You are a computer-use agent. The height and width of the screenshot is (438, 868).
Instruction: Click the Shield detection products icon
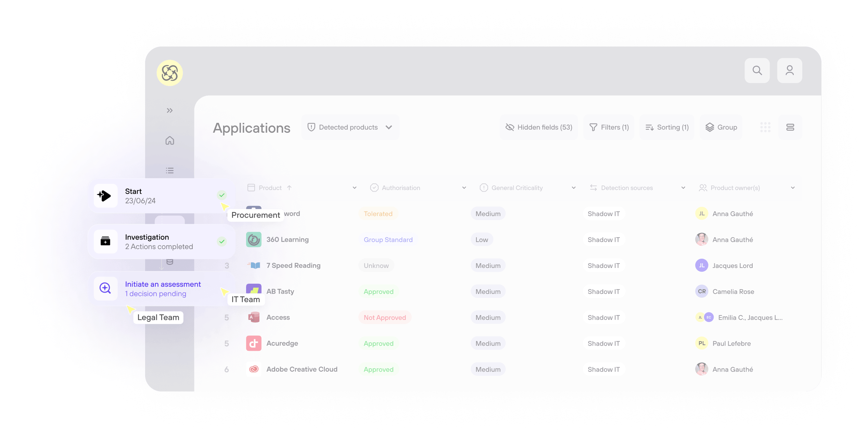pos(310,127)
